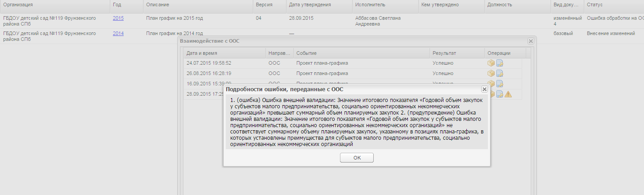This screenshot has height=195, width=644.
Task: Click the Успешно result in the 24.07.2015 row
Action: (443, 63)
